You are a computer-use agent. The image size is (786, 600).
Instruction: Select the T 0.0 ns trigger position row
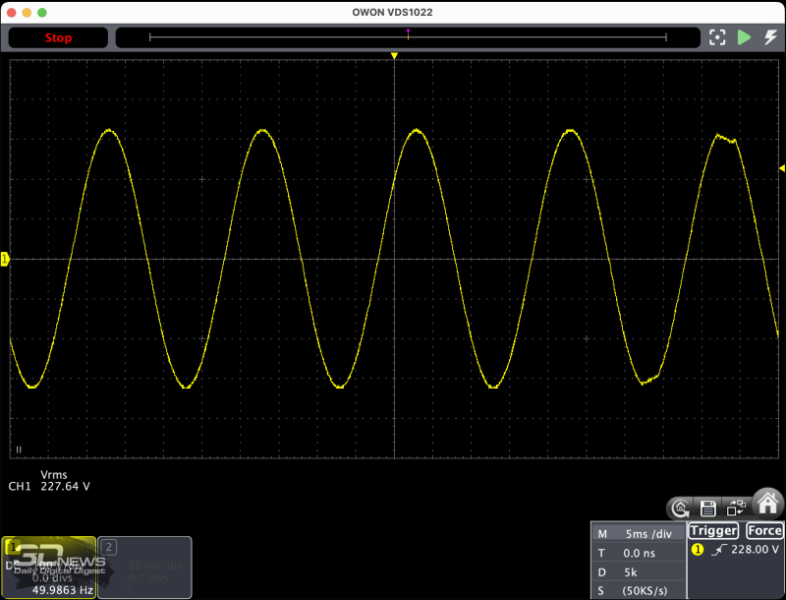click(636, 552)
